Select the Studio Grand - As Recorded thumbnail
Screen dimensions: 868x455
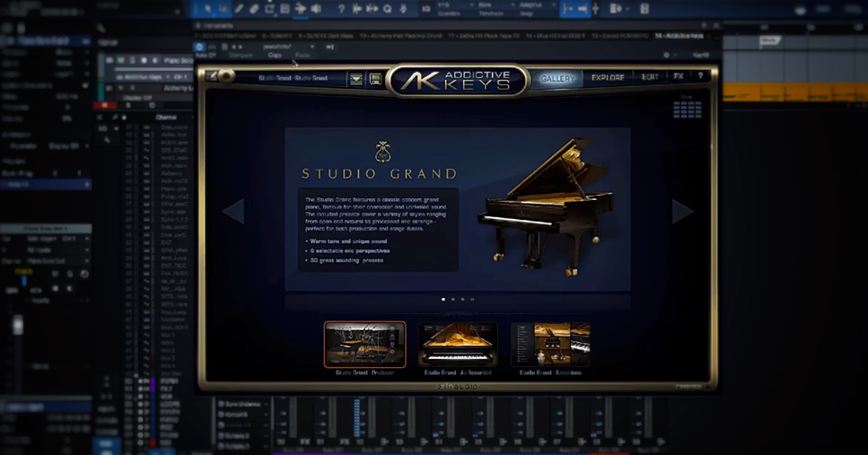pyautogui.click(x=458, y=345)
